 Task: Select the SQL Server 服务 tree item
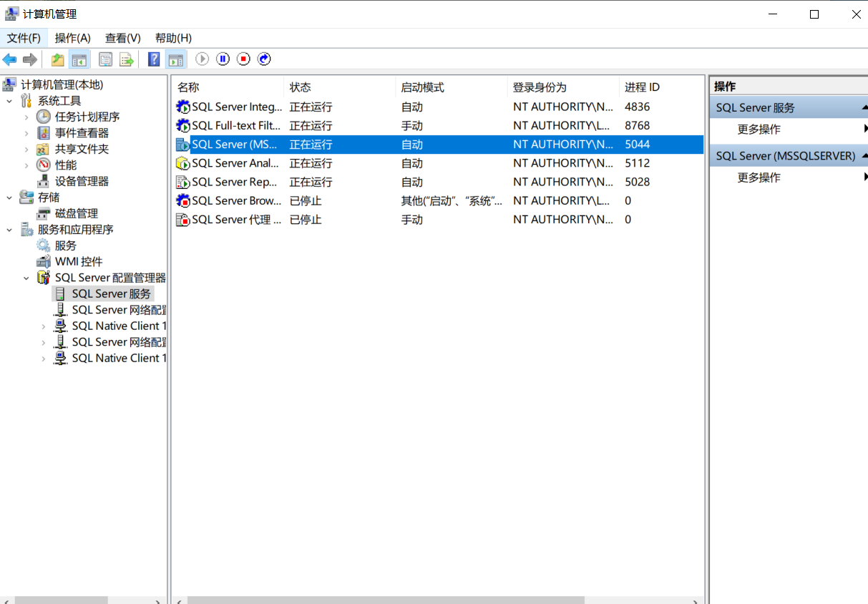111,294
